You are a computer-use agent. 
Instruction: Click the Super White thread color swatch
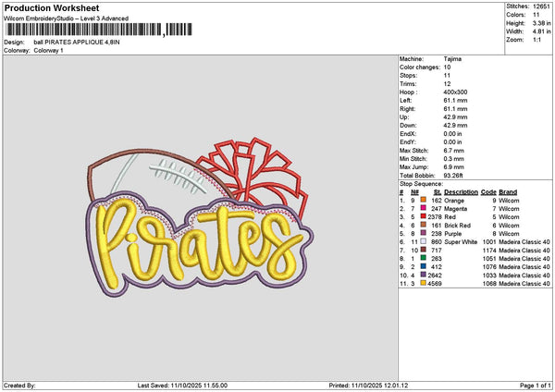423,241
